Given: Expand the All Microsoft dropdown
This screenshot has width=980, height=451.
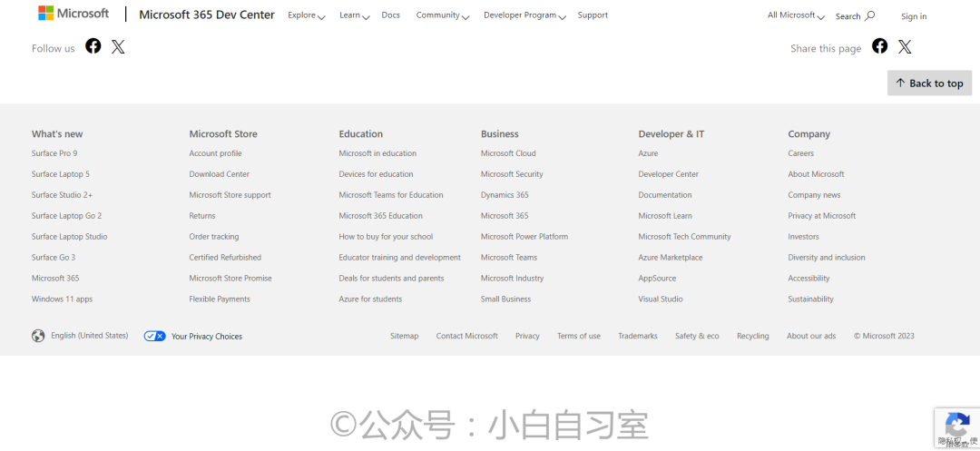Looking at the screenshot, I should click(796, 15).
